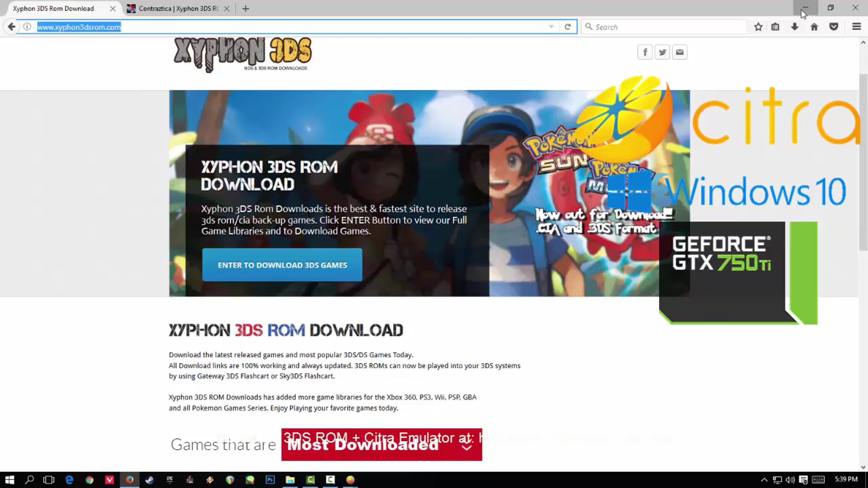Go to the Firefox home page
This screenshot has height=488, width=868.
[x=814, y=27]
